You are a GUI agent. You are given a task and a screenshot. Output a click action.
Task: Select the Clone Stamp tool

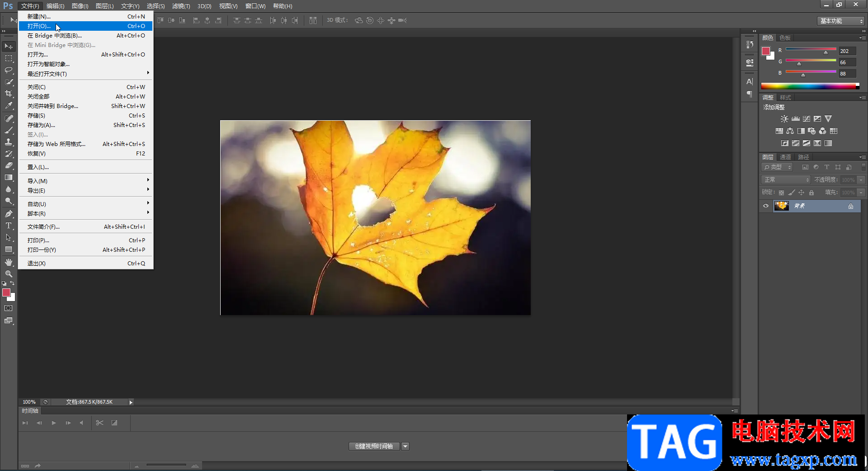point(9,142)
